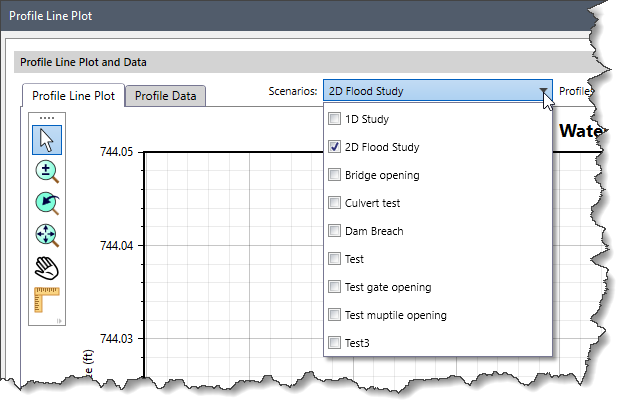
Task: Activate the zoom in/out magnifier tool
Action: pos(46,171)
